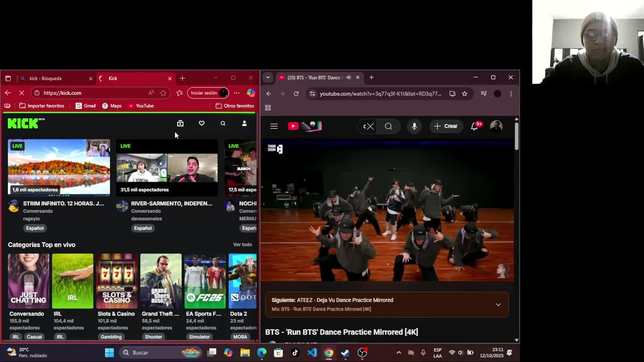Go back in Edge browser
Screen dimensions: 644x362
[8, 93]
